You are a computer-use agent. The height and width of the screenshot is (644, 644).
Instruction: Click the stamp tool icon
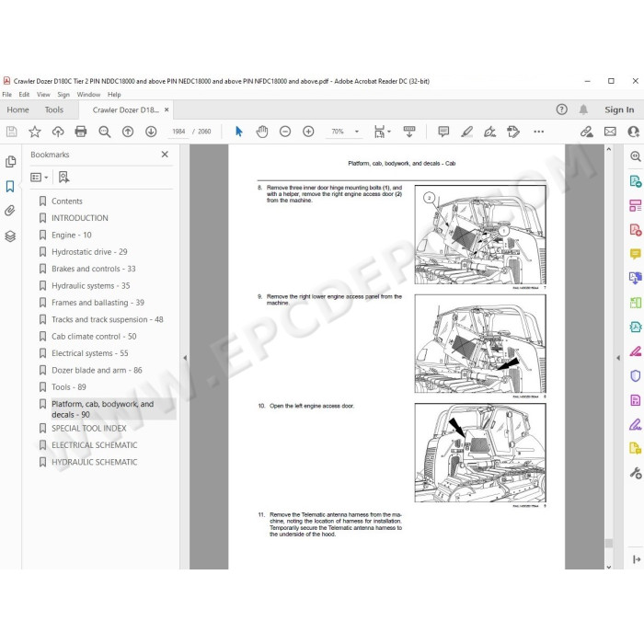coord(513,132)
